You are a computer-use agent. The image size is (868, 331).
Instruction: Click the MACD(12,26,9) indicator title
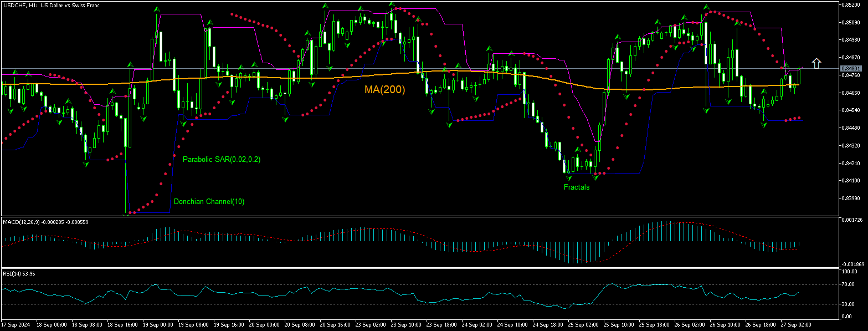tap(23, 222)
